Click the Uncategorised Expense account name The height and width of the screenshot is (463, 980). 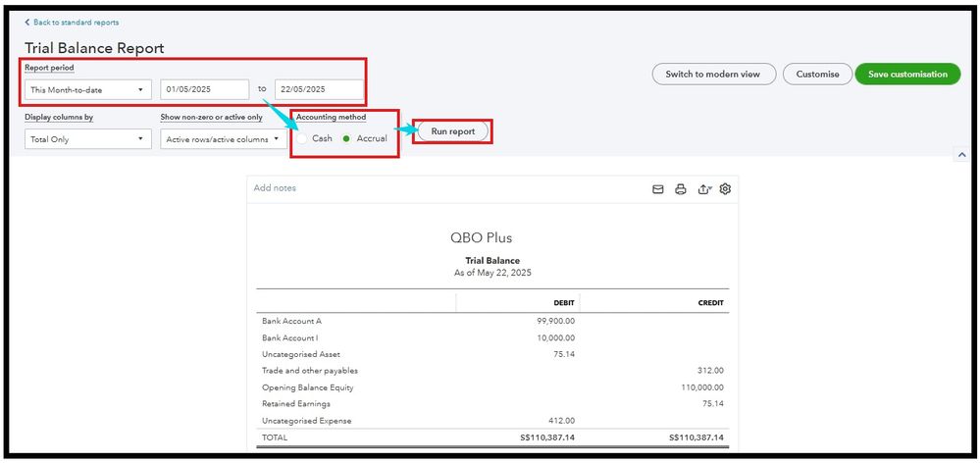[x=307, y=421]
